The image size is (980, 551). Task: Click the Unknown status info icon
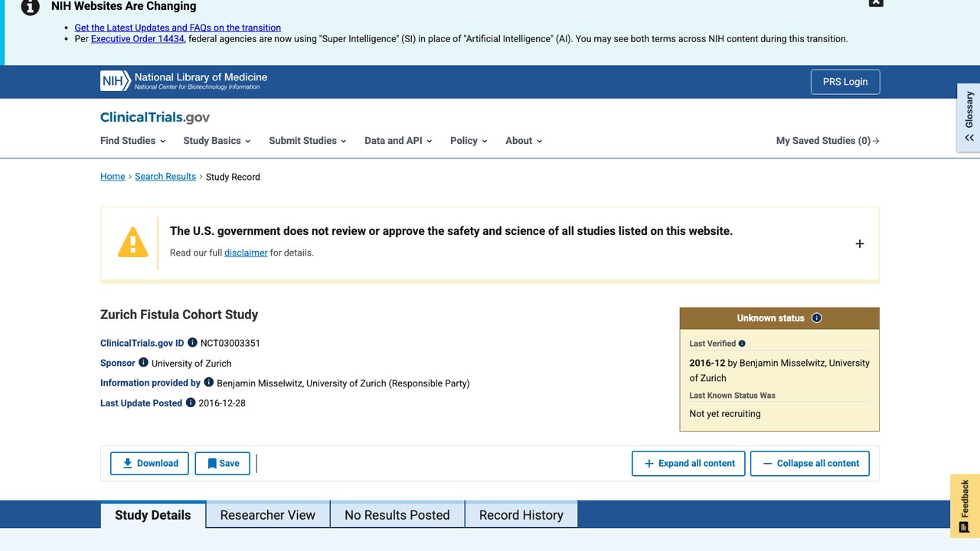point(816,318)
